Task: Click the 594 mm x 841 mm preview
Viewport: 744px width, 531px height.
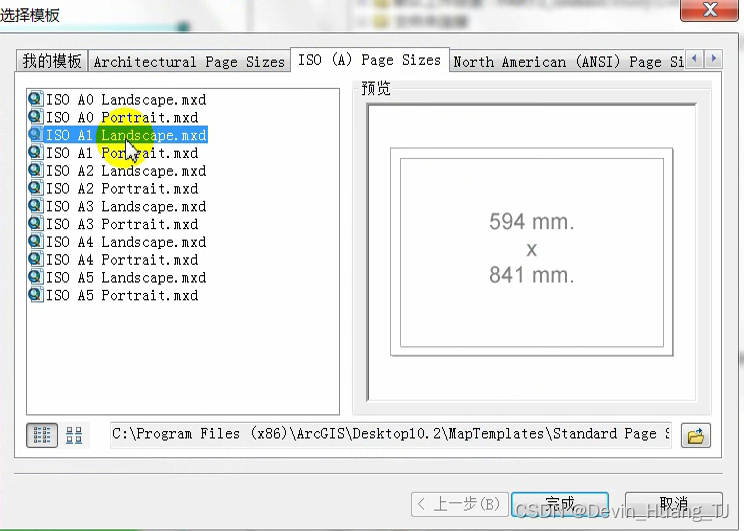Action: 531,252
